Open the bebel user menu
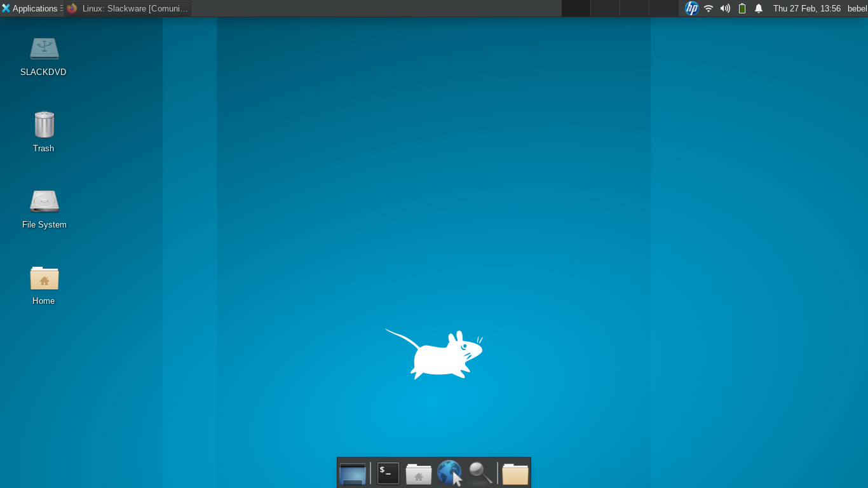This screenshot has height=488, width=868. coord(857,8)
